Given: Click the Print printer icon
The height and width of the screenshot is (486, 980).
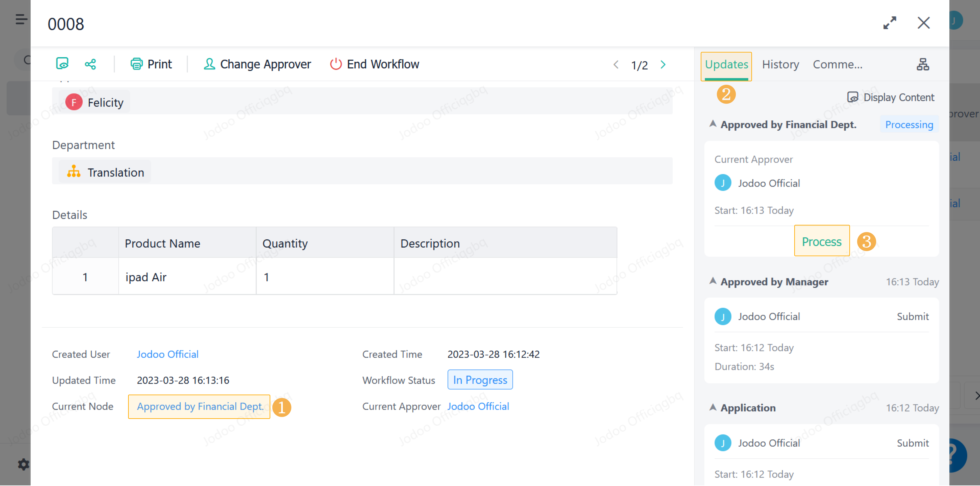Looking at the screenshot, I should pos(136,64).
